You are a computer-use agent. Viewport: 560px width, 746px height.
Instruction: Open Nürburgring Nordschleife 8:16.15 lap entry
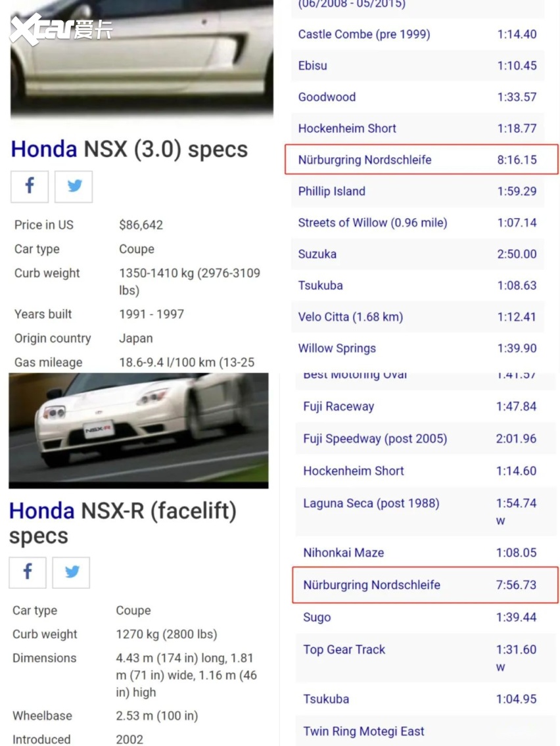[x=365, y=160]
